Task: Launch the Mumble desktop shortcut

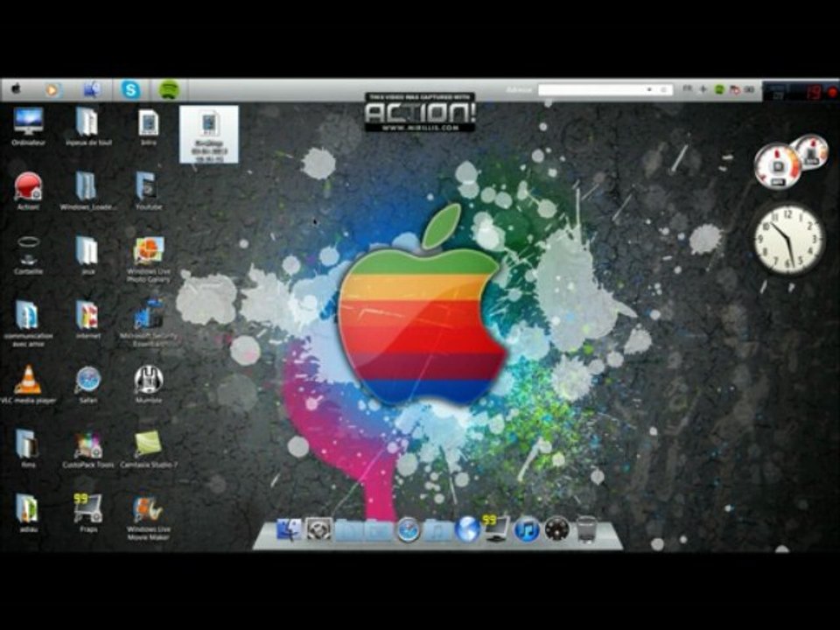Action: [149, 384]
